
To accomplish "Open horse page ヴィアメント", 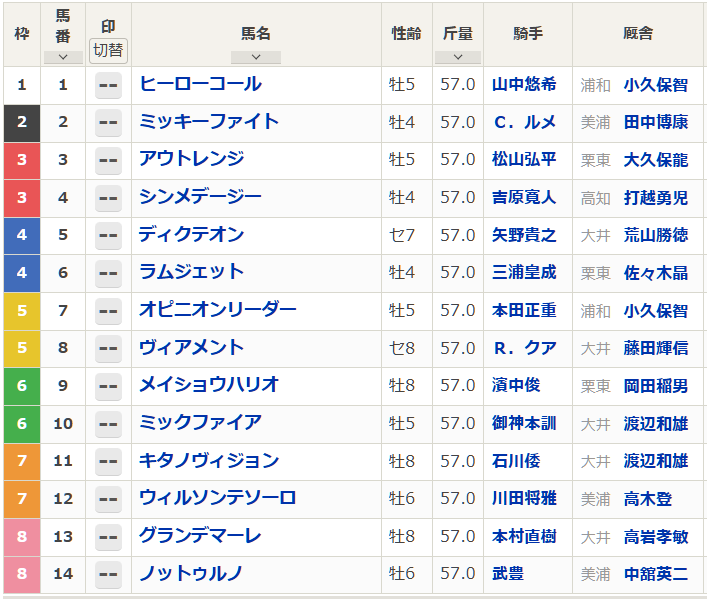I will [x=192, y=347].
